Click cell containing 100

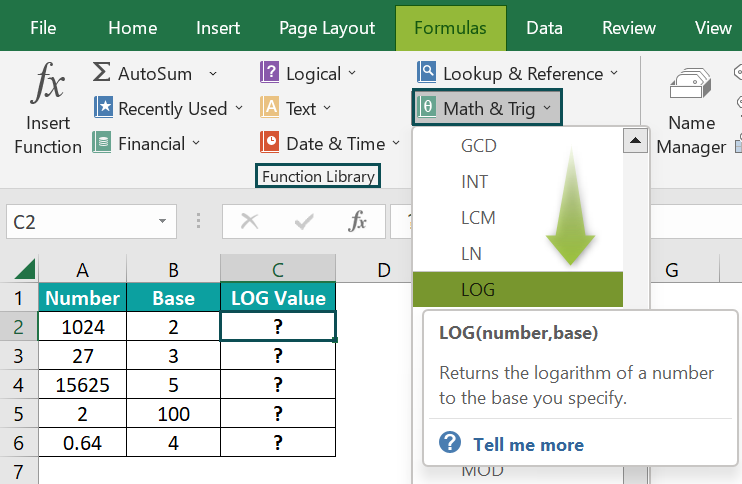pos(174,414)
